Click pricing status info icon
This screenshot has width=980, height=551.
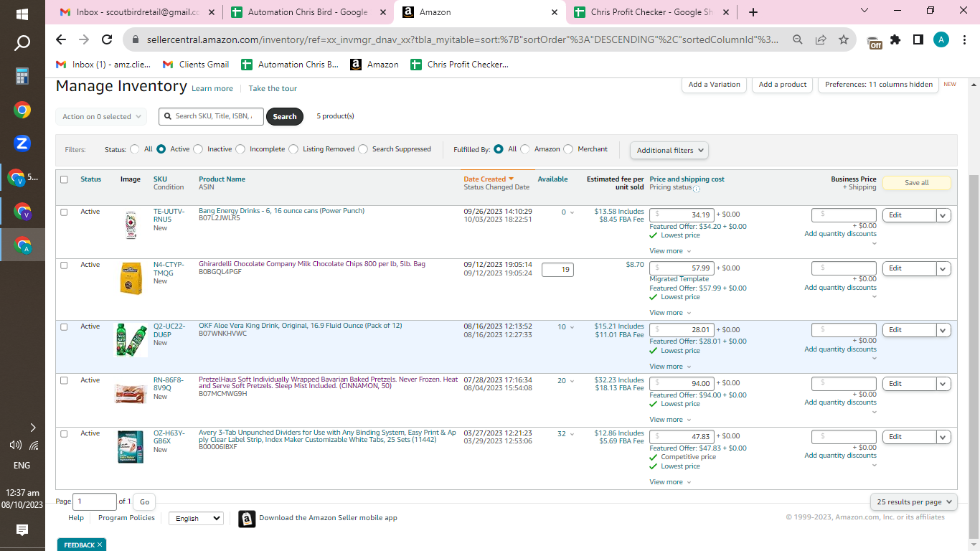tap(697, 189)
